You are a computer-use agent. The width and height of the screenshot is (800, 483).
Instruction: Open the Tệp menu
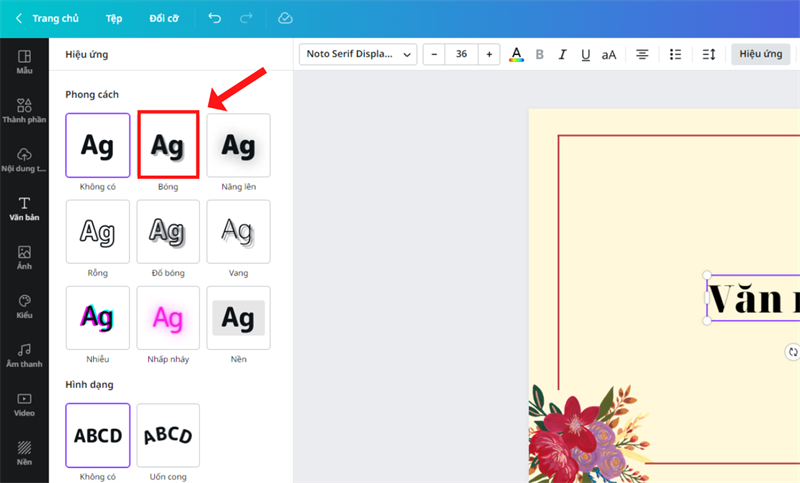[114, 18]
